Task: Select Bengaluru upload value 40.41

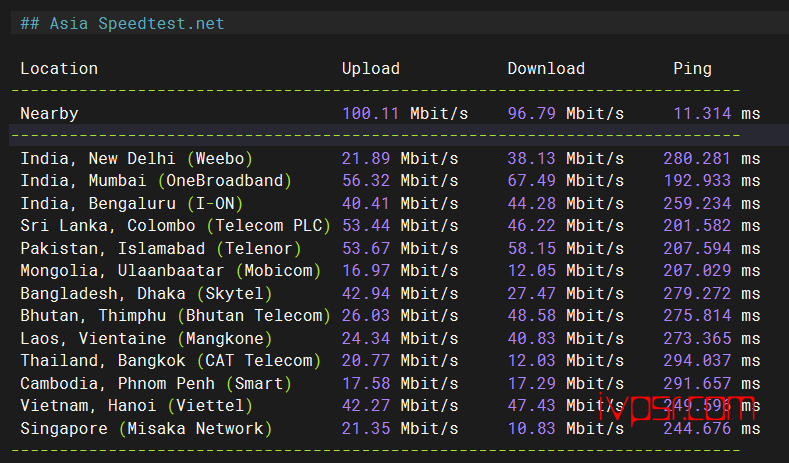Action: click(x=366, y=203)
